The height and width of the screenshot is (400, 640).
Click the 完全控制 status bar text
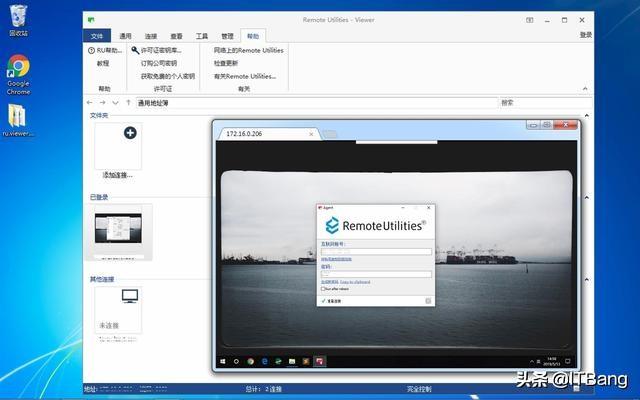(419, 389)
